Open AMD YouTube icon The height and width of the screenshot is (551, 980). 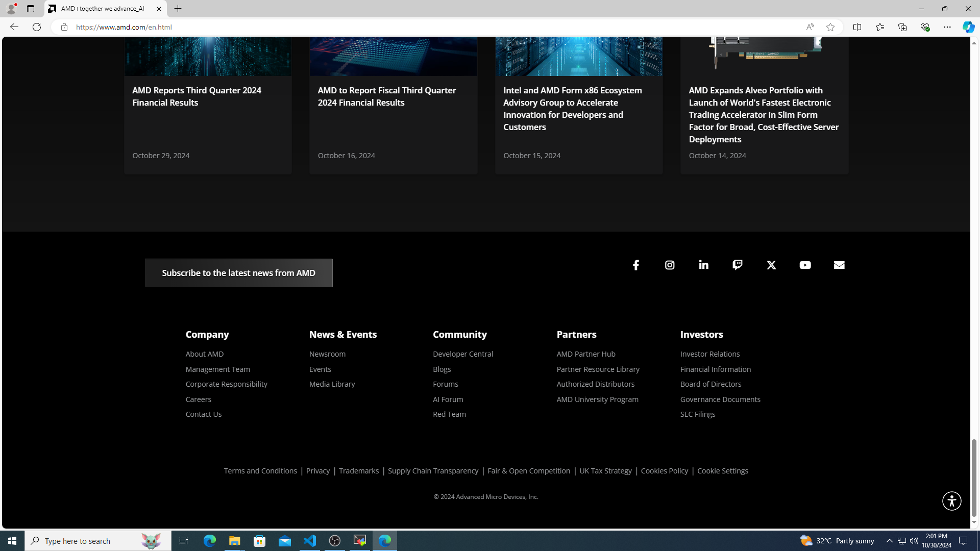tap(805, 265)
